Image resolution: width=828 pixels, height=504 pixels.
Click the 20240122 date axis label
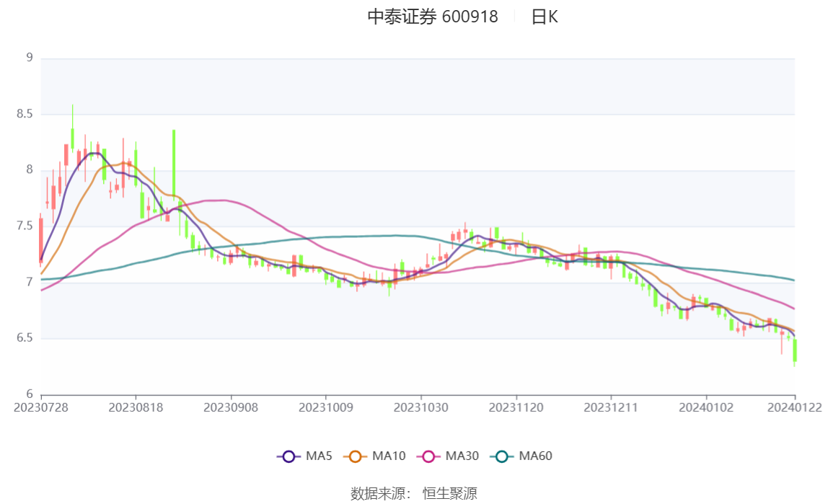[795, 408]
